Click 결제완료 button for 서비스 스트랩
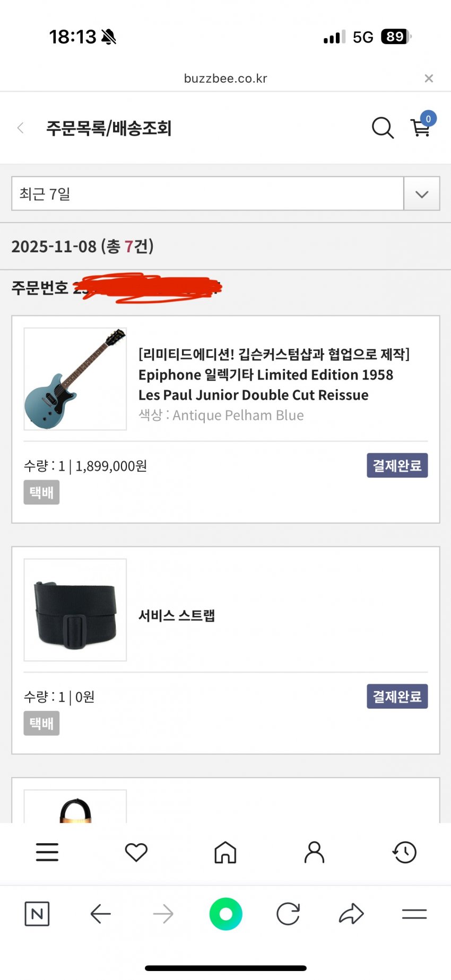Screen dimensions: 451x980 (x=397, y=696)
